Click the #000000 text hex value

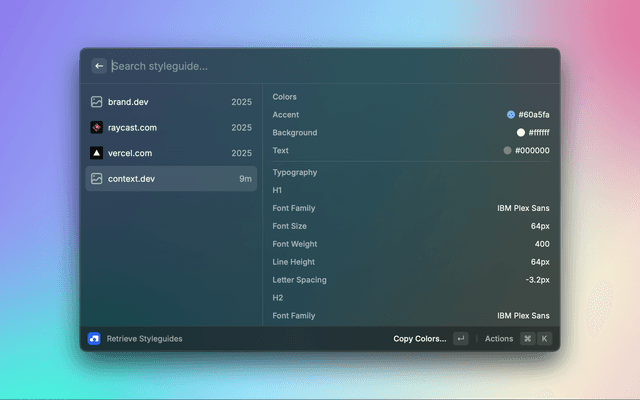pyautogui.click(x=532, y=151)
